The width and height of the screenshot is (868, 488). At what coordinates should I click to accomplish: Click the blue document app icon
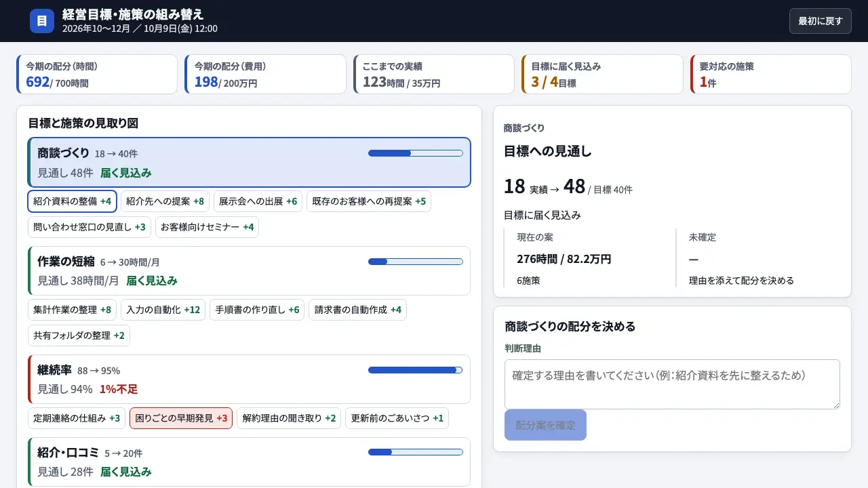[x=42, y=21]
